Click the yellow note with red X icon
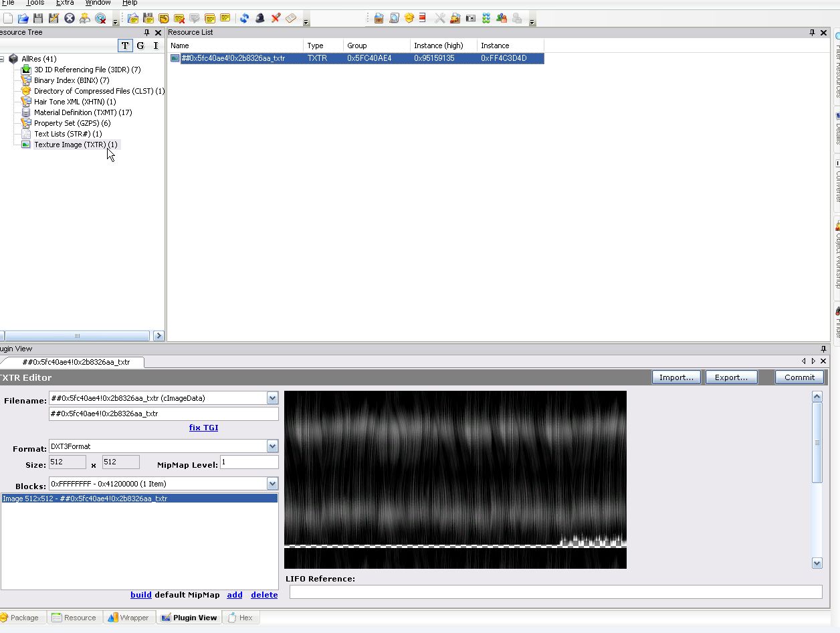Viewport: 840px width, 633px height. pyautogui.click(x=179, y=18)
